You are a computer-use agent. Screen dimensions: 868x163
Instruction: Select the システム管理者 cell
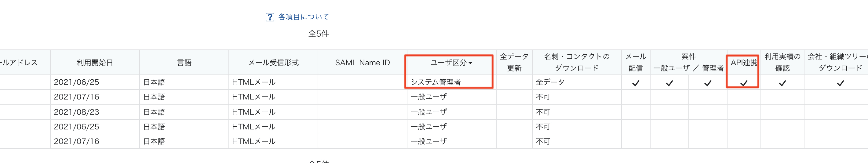point(451,82)
